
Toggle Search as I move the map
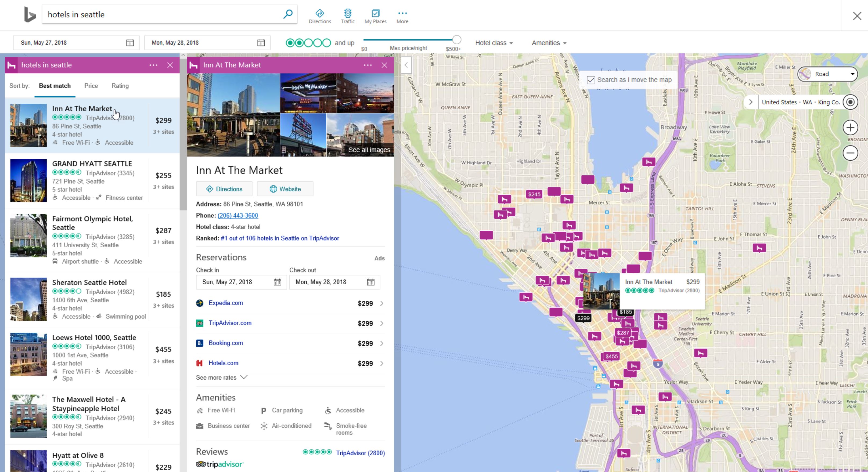(x=591, y=80)
